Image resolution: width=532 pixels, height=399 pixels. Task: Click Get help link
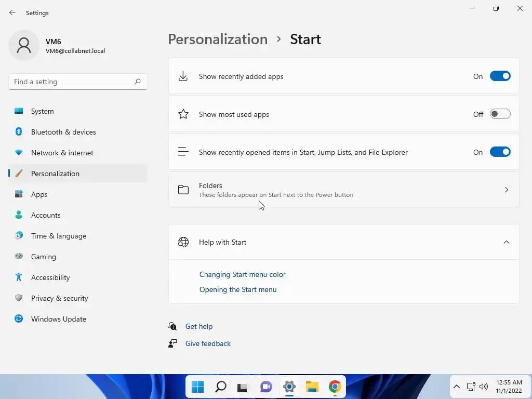tap(199, 326)
